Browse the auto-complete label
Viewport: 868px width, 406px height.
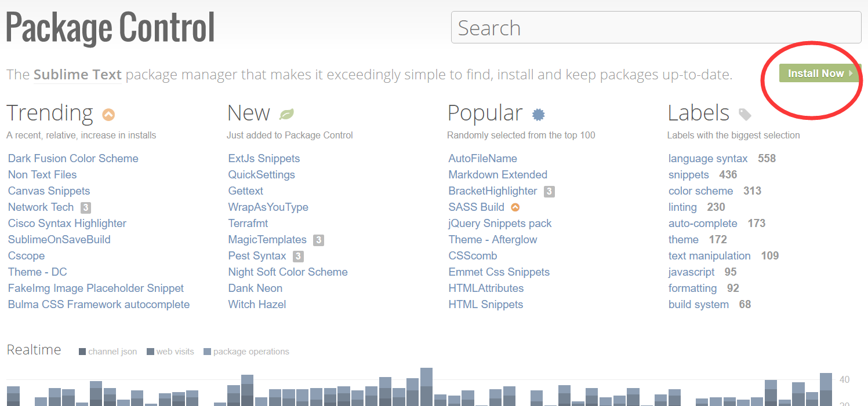703,224
